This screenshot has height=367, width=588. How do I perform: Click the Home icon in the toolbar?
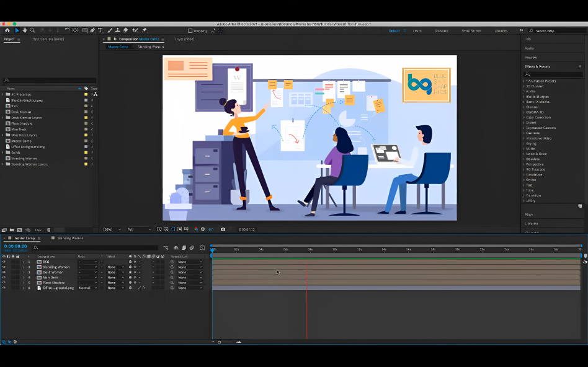tap(7, 30)
